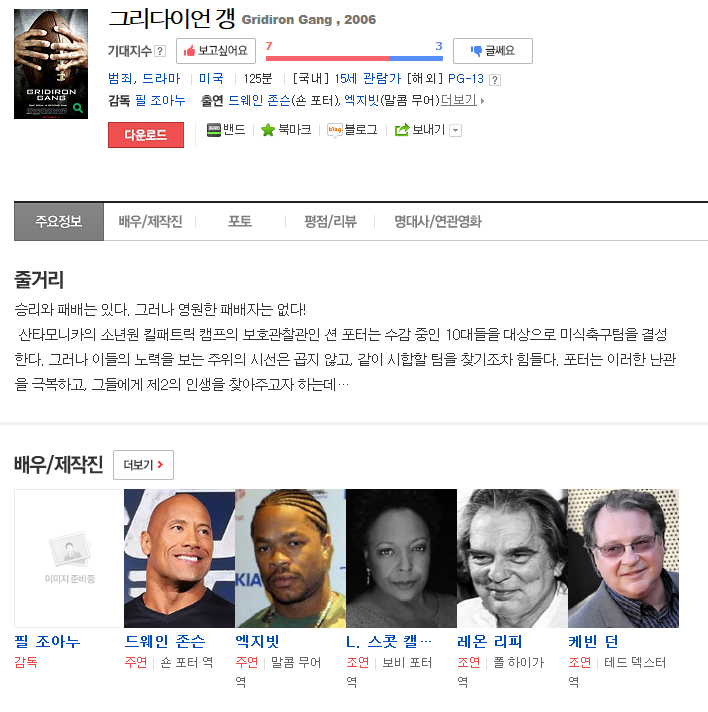Share to 블로그 icon
The width and height of the screenshot is (708, 712).
point(334,130)
